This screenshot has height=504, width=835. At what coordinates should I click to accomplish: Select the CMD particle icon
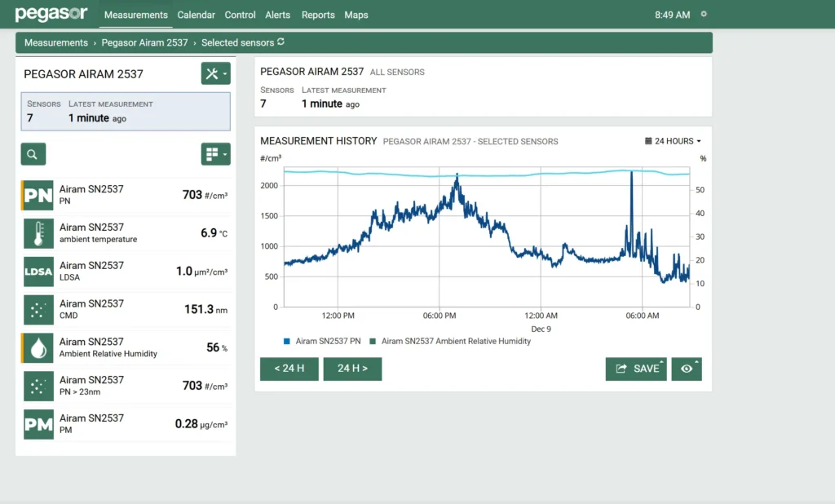click(38, 310)
